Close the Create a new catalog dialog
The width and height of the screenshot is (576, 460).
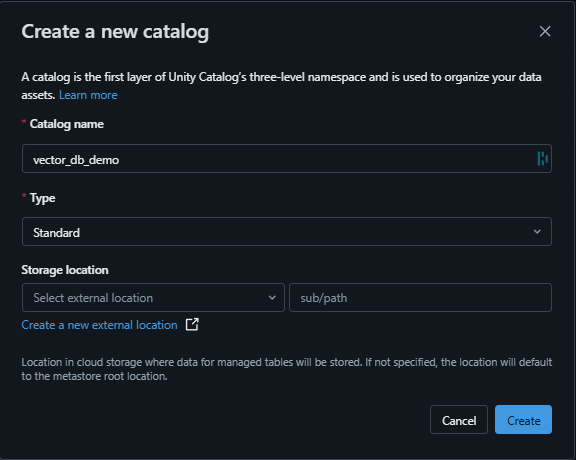(545, 31)
